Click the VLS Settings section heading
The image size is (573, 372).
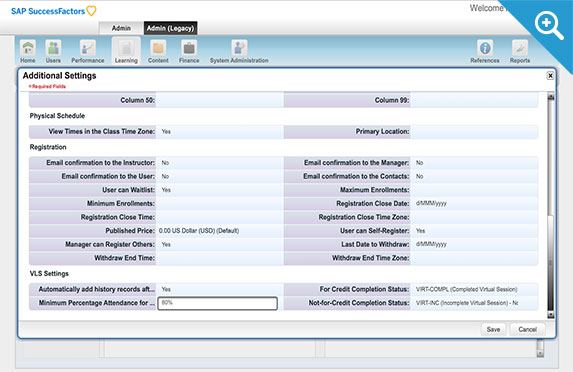point(49,273)
